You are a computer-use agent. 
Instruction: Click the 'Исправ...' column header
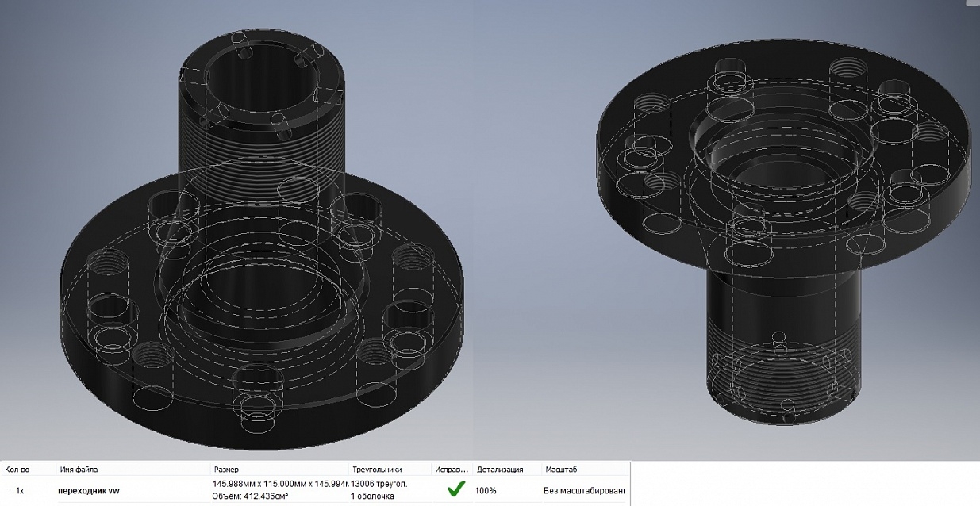click(x=452, y=470)
